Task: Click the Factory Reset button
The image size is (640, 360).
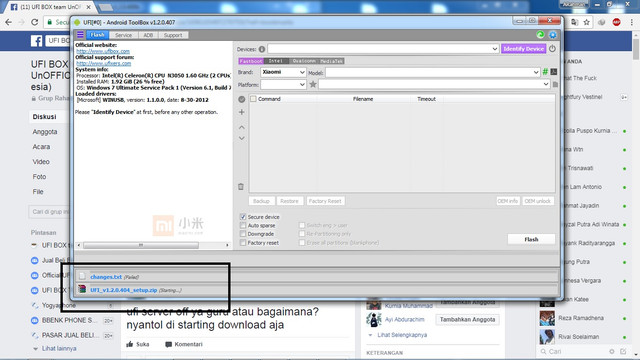Action: point(325,201)
